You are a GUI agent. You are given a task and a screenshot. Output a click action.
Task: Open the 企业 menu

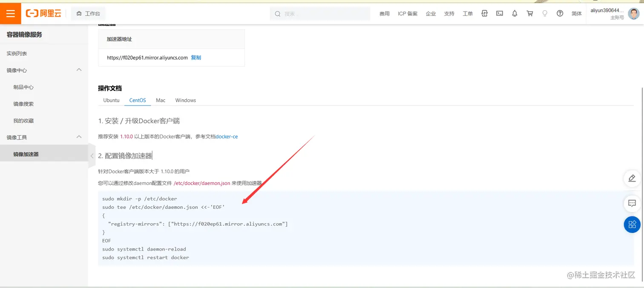click(431, 14)
